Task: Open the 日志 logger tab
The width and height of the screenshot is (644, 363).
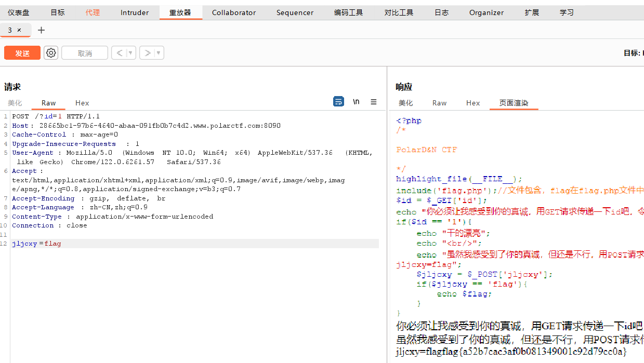Action: [x=441, y=12]
